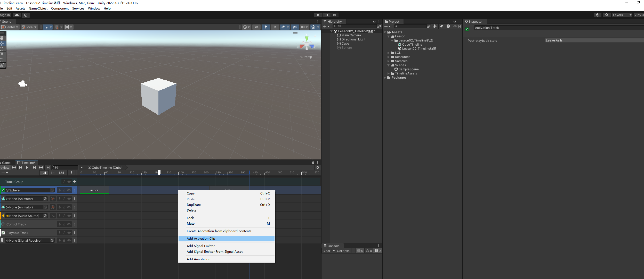Uncheck the Sphere activation track checkbox
The height and width of the screenshot is (279, 644).
coord(3,190)
